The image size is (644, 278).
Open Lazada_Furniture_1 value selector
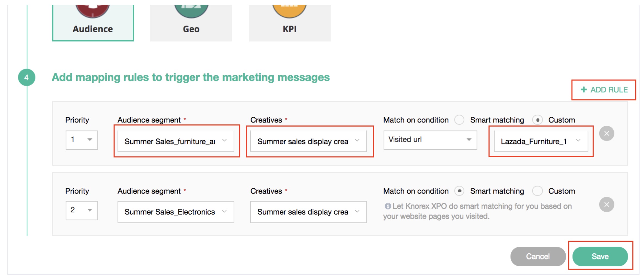pyautogui.click(x=541, y=141)
